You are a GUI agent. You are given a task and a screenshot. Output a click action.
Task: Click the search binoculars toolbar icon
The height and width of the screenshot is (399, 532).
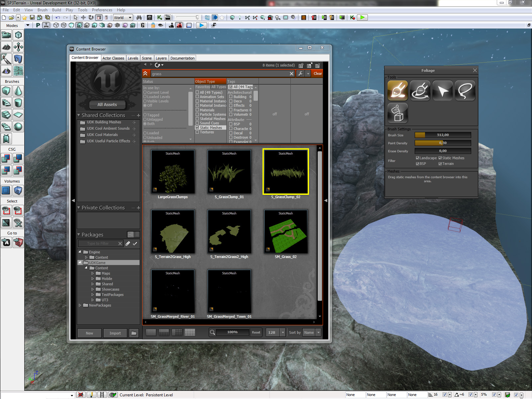tap(139, 18)
